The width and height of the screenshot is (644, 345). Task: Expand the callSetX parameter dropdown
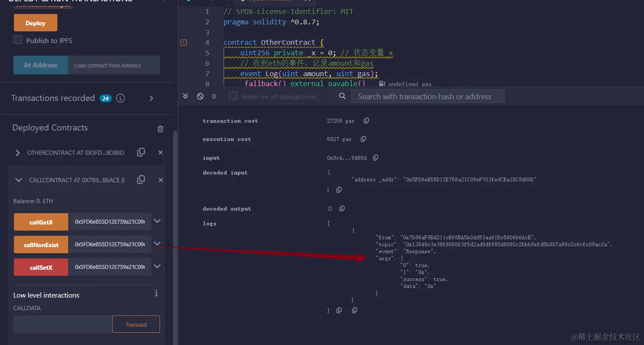coord(157,266)
